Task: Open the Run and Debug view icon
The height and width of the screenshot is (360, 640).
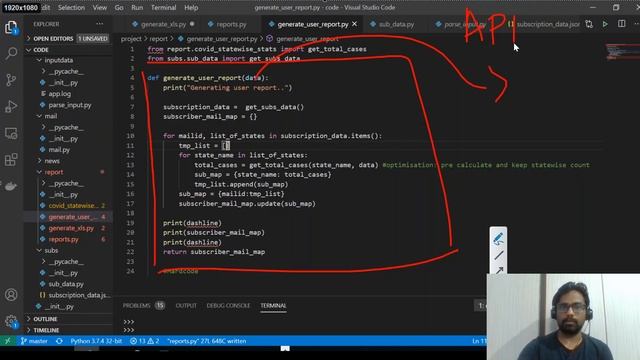Action: coord(11,106)
